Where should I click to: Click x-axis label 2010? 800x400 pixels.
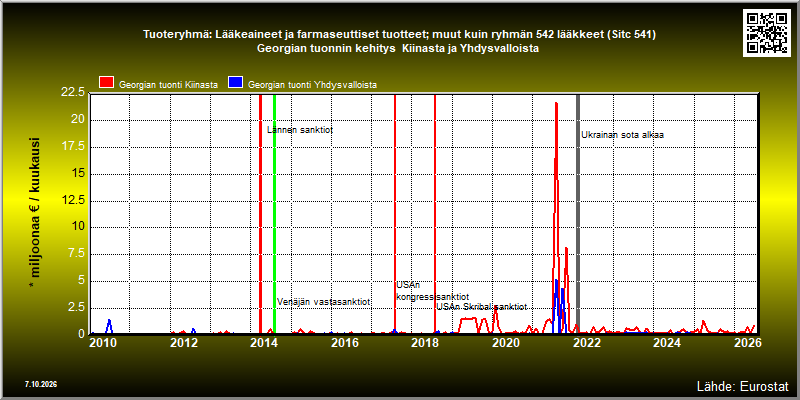point(104,342)
